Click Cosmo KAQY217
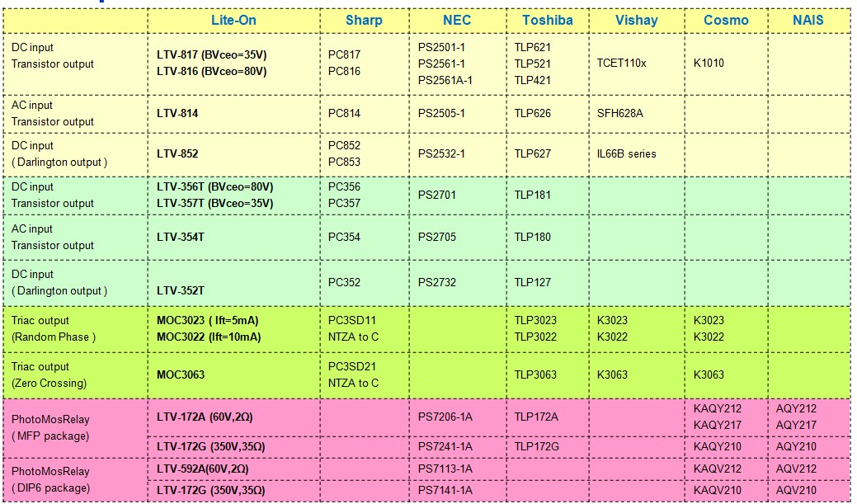 click(717, 425)
